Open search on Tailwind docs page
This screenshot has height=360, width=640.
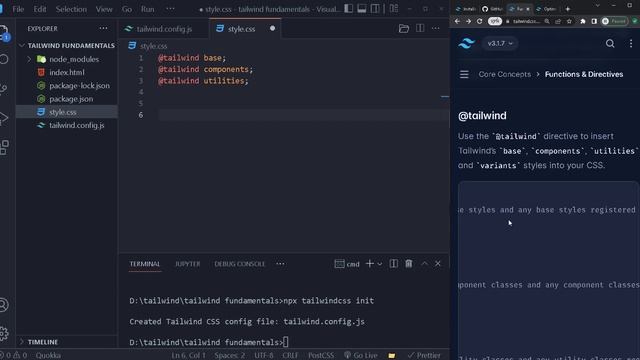610,43
